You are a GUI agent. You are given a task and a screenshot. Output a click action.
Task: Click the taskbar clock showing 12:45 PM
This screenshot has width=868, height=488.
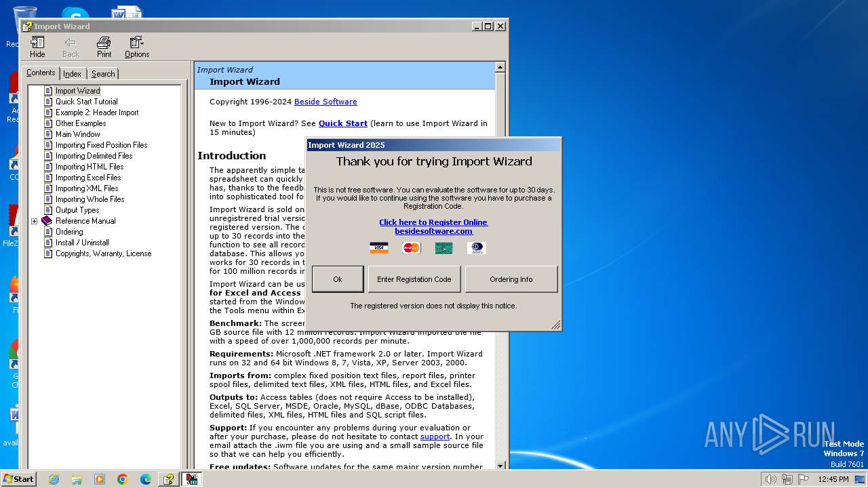[x=833, y=479]
